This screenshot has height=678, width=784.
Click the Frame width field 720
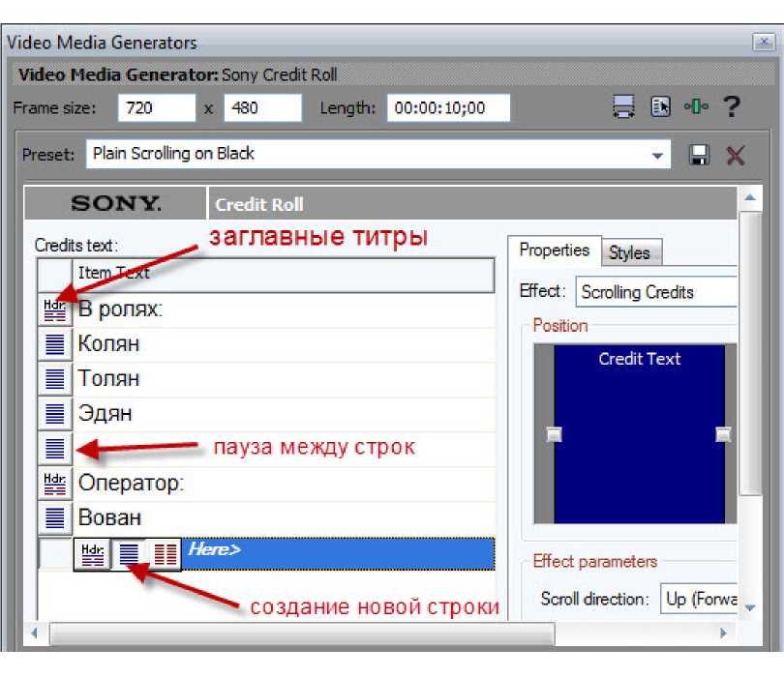(x=157, y=108)
